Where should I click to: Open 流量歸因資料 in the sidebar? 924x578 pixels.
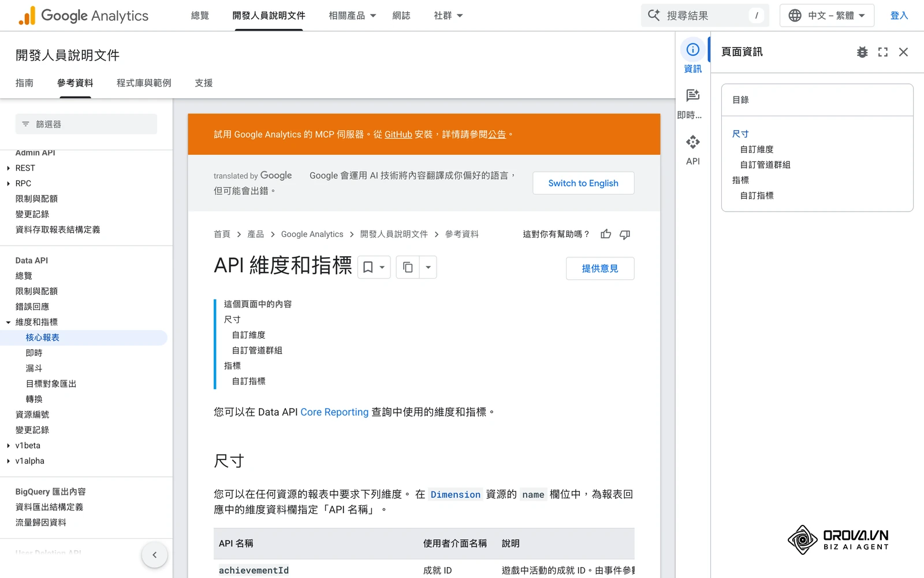(41, 523)
